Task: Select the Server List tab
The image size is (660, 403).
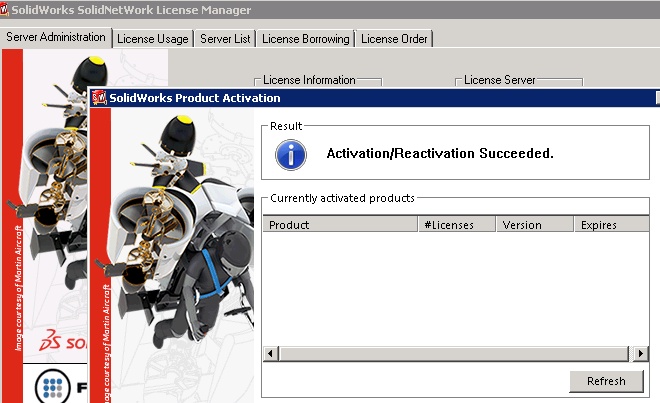Action: (x=225, y=39)
